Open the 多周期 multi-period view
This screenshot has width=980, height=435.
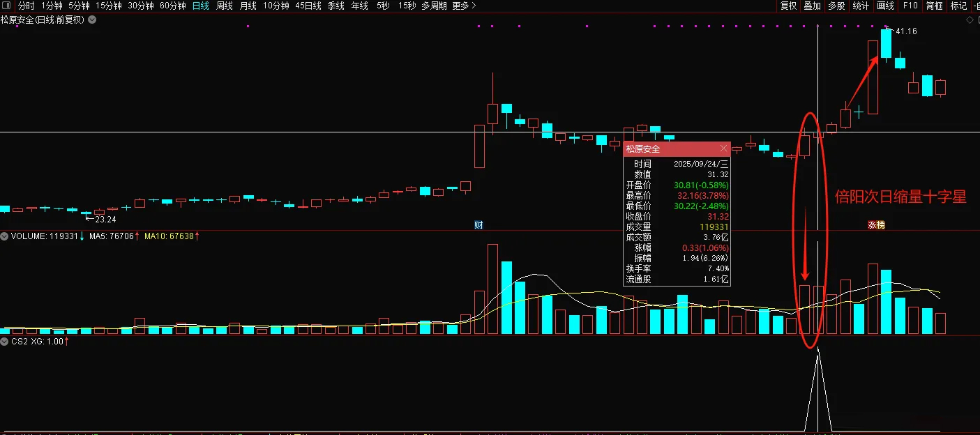click(x=435, y=6)
